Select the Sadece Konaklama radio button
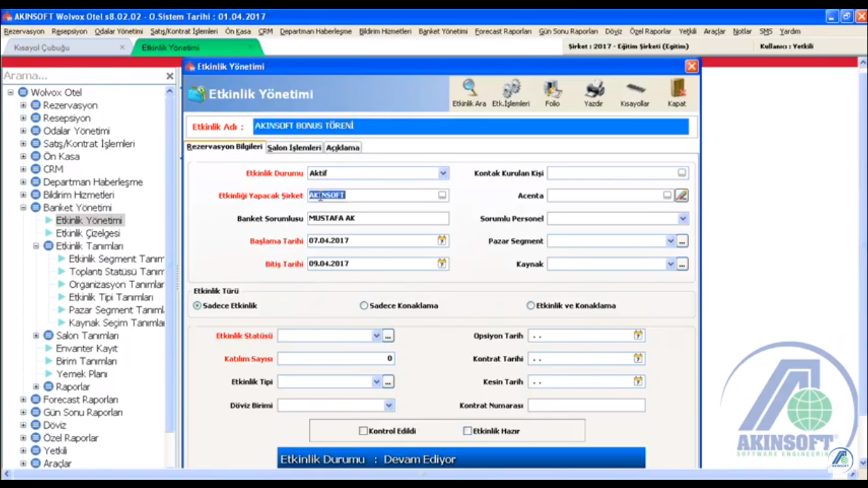Viewport: 868px width, 488px height. [364, 306]
